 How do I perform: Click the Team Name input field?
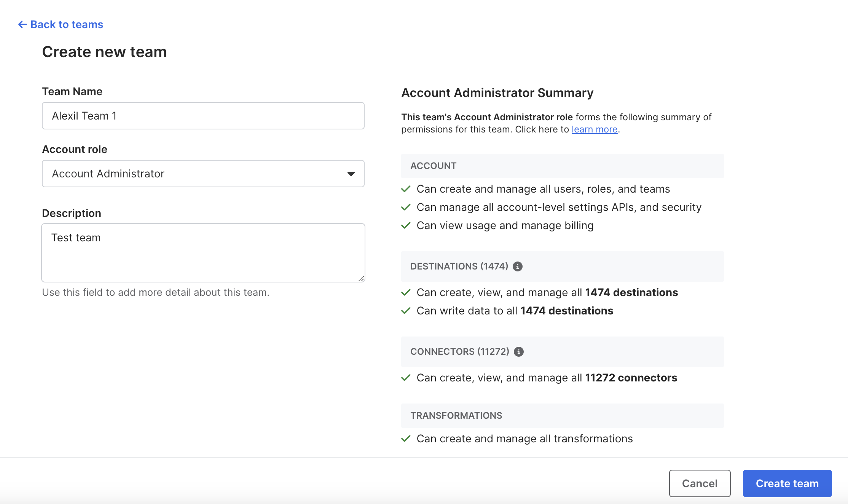pyautogui.click(x=203, y=116)
